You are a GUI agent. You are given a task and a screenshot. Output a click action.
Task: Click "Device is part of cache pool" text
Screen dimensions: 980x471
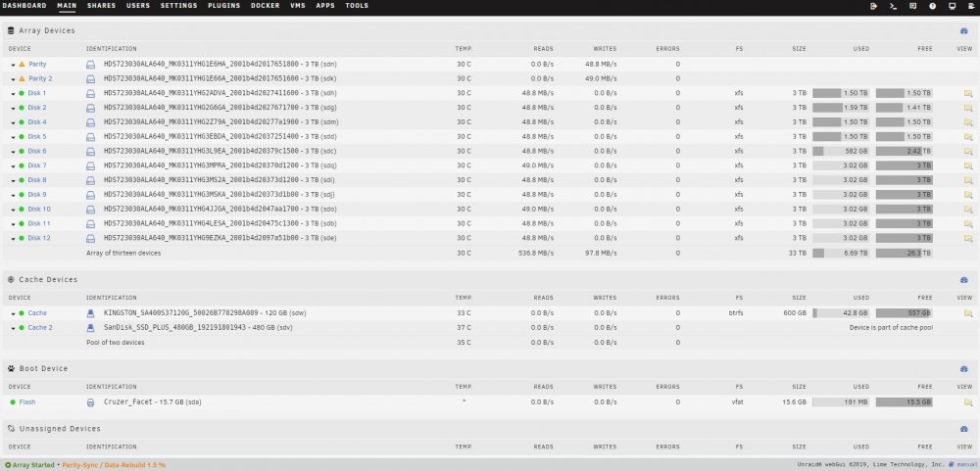891,327
